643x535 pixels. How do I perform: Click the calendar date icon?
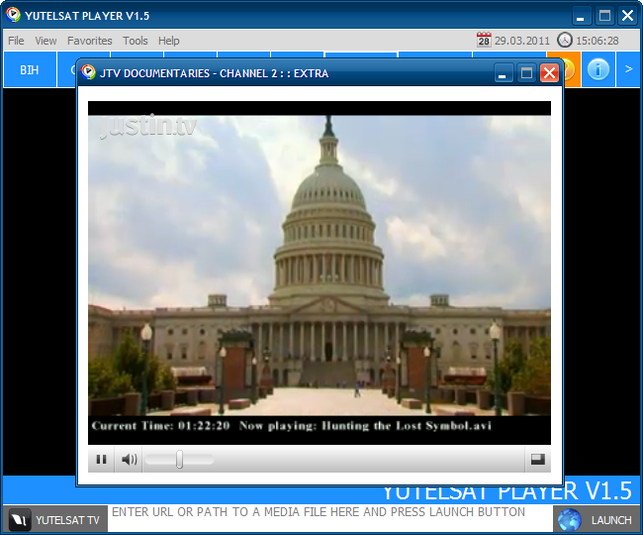click(484, 40)
